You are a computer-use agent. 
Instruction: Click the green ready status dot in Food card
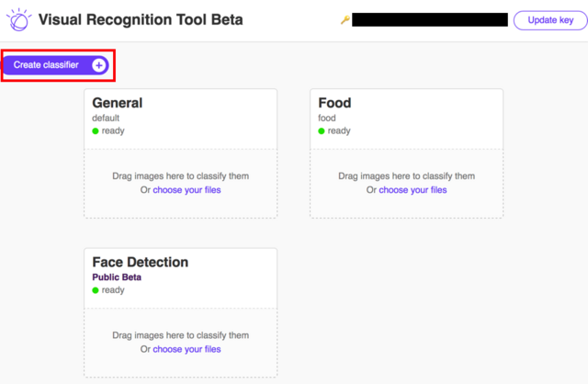click(322, 130)
